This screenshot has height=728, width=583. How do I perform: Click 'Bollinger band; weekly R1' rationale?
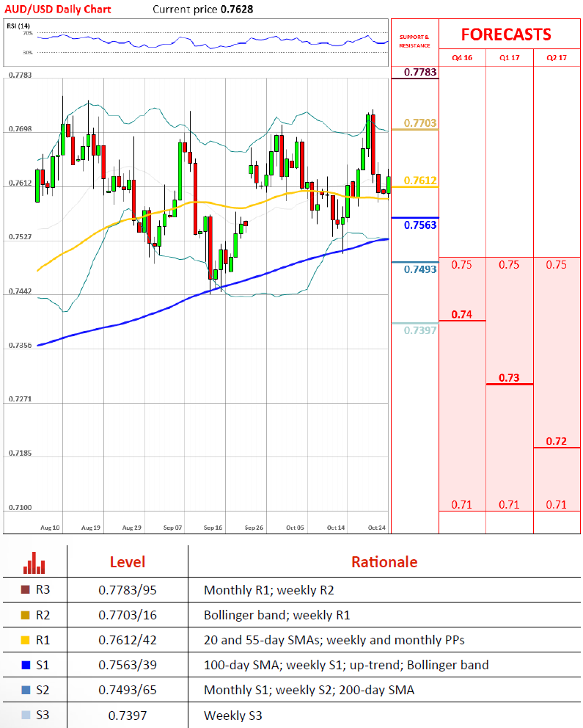click(277, 615)
